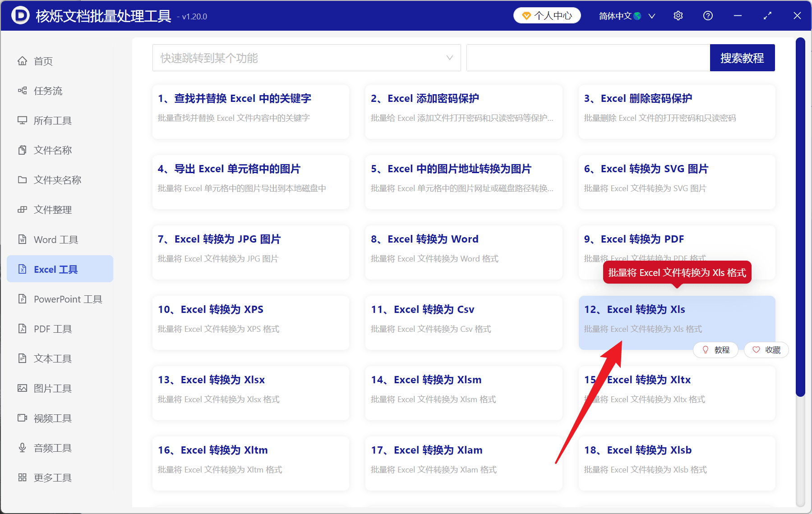Click the file name icon beside 文件名称
The height and width of the screenshot is (514, 812).
coord(22,150)
